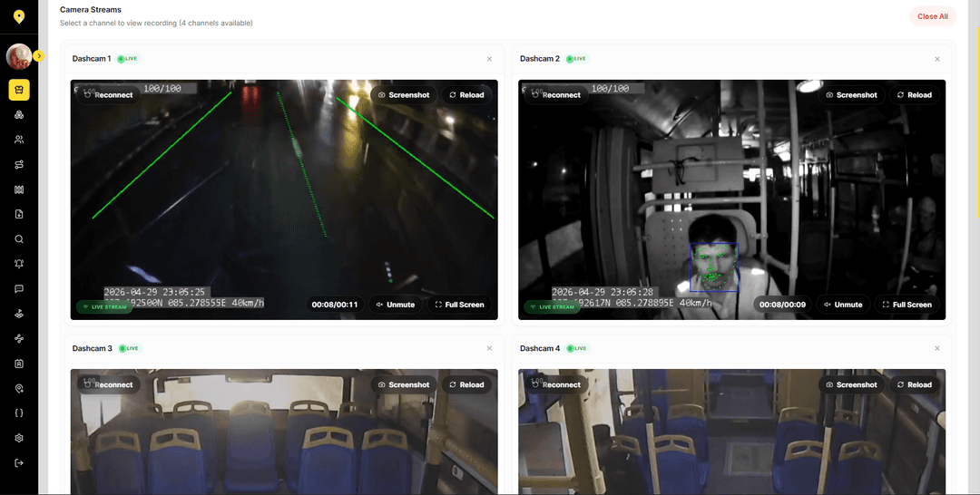Screen dimensions: 980x495
Task: Click the Dashcam 2 video feed
Action: tap(732, 199)
